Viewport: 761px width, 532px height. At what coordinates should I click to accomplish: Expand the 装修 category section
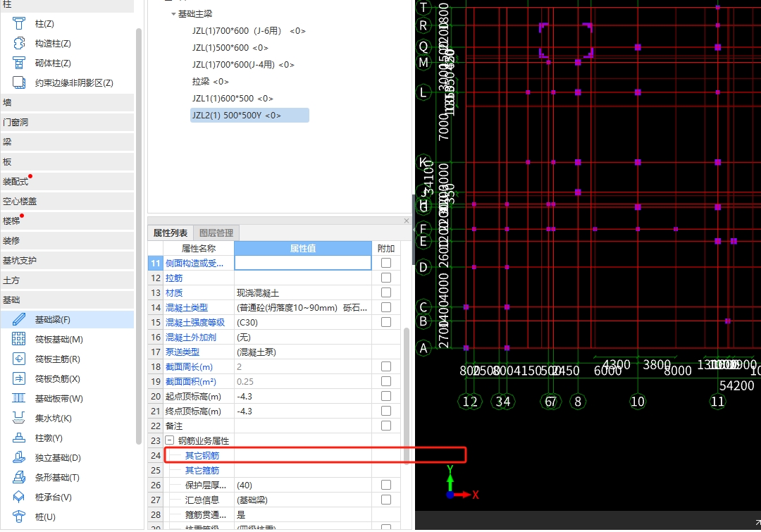click(x=67, y=240)
